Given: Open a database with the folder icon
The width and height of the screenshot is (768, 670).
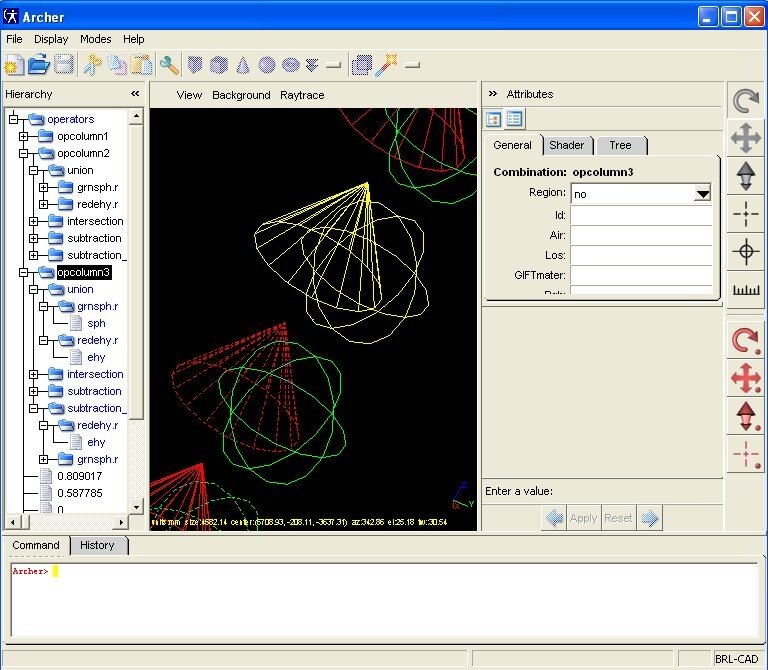Looking at the screenshot, I should point(39,65).
